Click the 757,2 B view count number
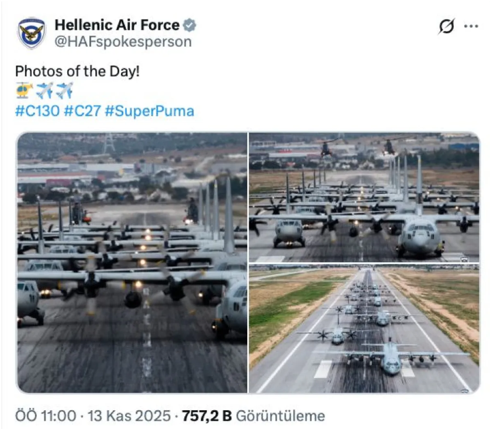 coord(207,416)
